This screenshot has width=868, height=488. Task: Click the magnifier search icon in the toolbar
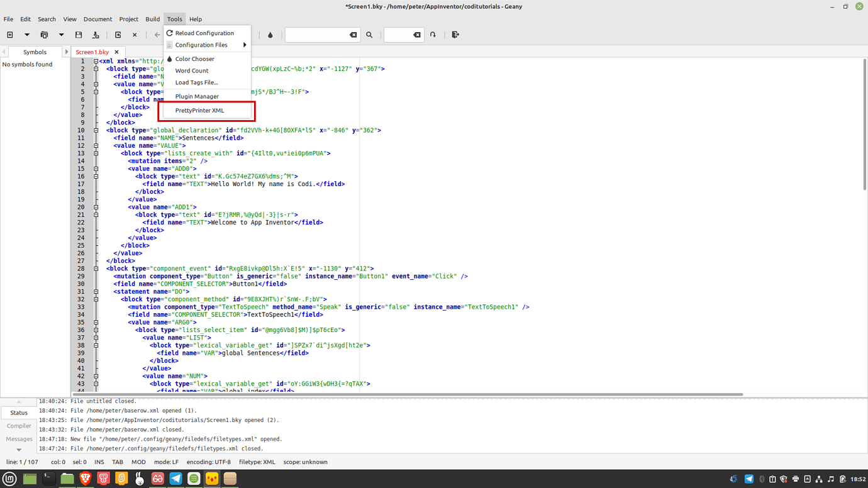click(369, 35)
